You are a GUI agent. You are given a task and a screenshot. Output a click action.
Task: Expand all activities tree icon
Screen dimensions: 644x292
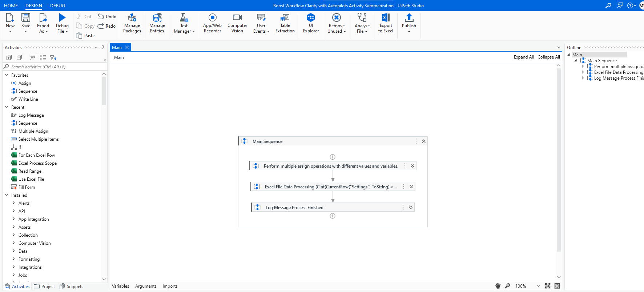click(9, 57)
